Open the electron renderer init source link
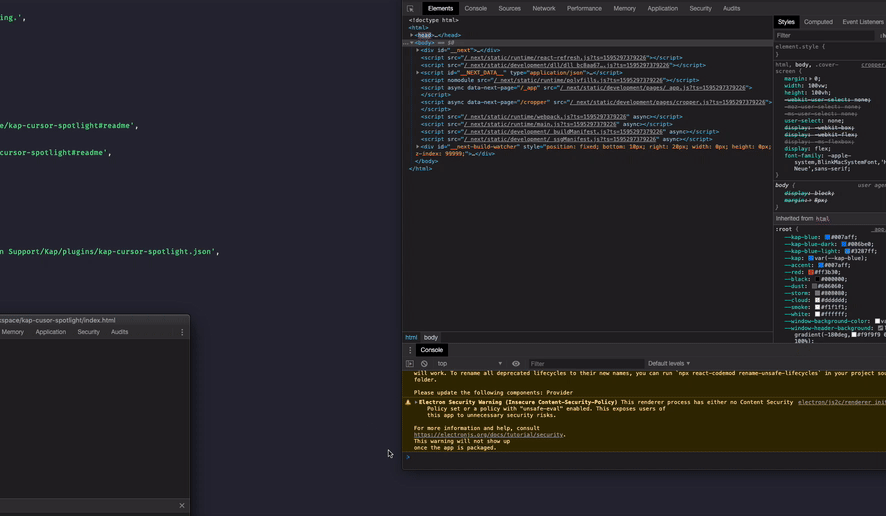This screenshot has height=516, width=886. (x=842, y=402)
